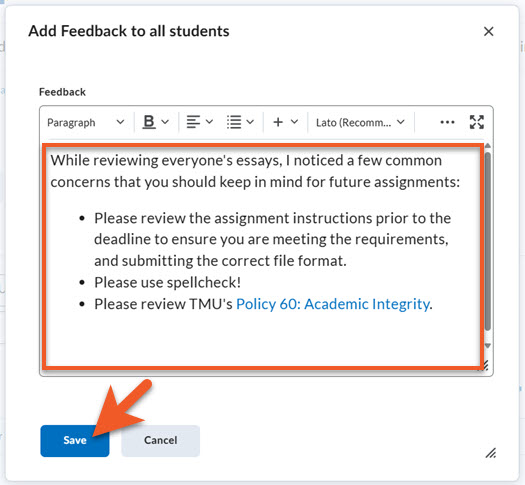The width and height of the screenshot is (525, 485).
Task: Toggle the editor fullscreen icon
Action: point(477,122)
